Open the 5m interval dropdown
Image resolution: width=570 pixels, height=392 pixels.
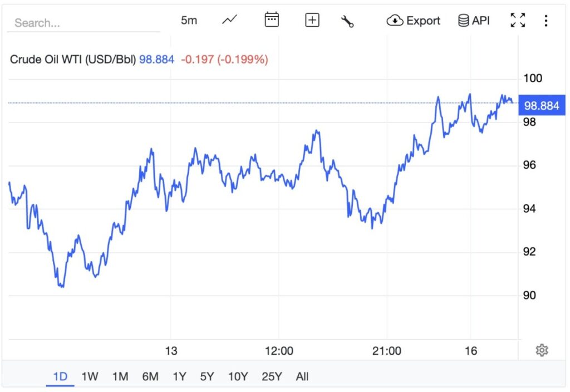pyautogui.click(x=189, y=21)
